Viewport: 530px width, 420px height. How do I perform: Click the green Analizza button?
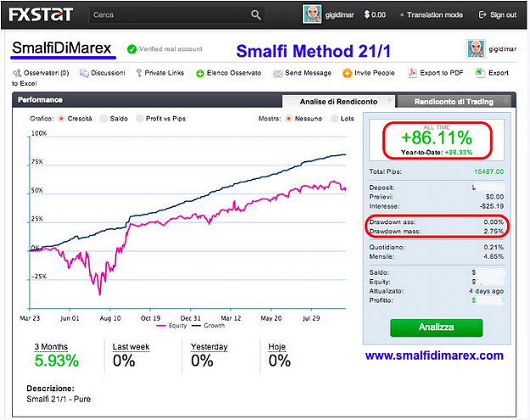click(437, 328)
